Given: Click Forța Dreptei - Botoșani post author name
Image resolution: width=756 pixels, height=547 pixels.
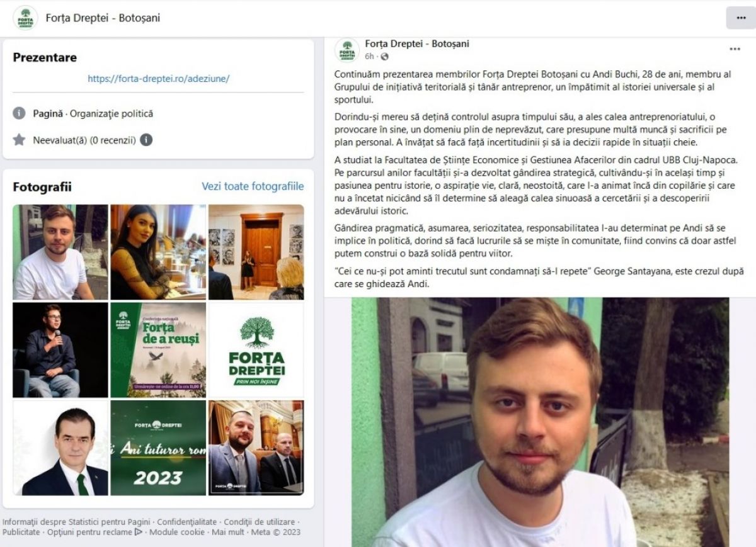Looking at the screenshot, I should coord(417,44).
